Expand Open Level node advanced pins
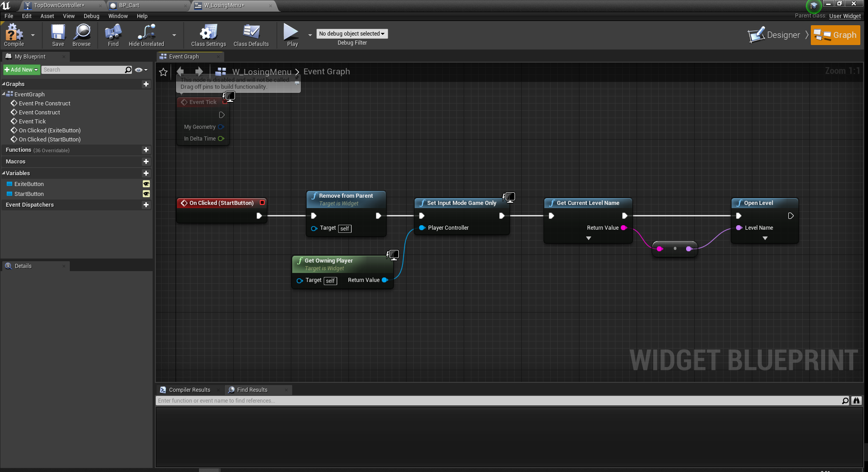 765,238
